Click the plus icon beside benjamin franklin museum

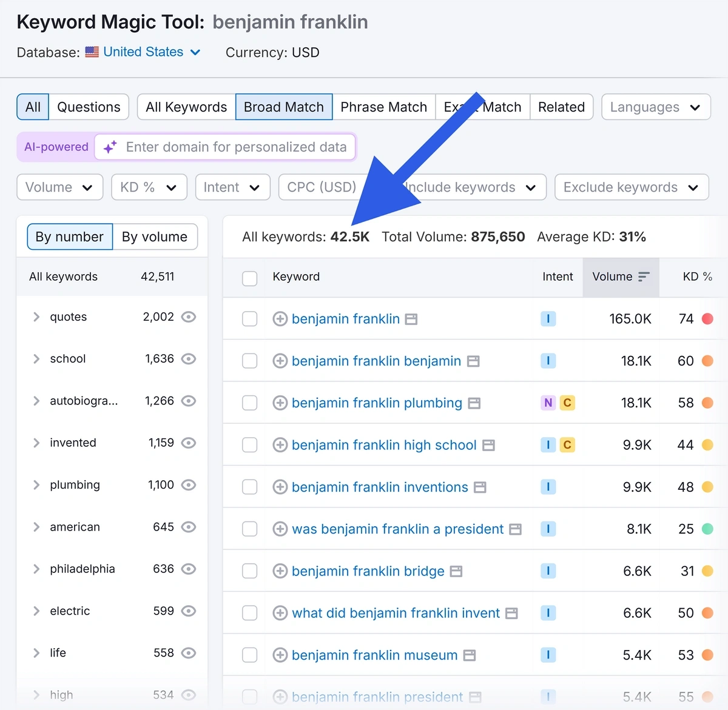280,655
